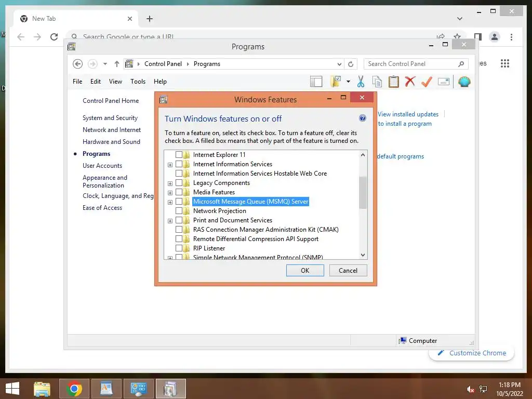Expand the Media Features node
The height and width of the screenshot is (399, 532).
pos(170,193)
